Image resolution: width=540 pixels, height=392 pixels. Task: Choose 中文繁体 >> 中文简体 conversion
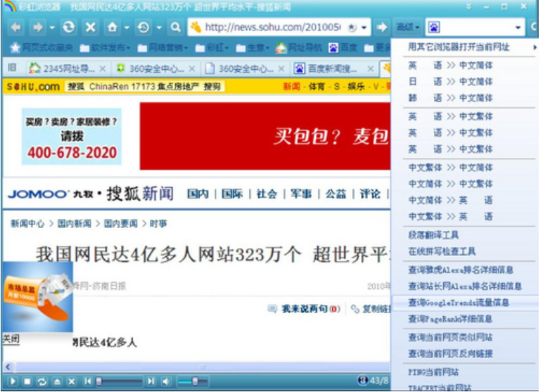[x=465, y=167]
